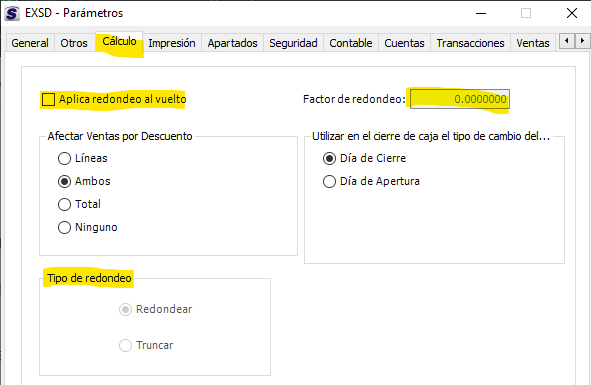The image size is (591, 385).
Task: Select Día de Cierre radio option
Action: click(329, 158)
